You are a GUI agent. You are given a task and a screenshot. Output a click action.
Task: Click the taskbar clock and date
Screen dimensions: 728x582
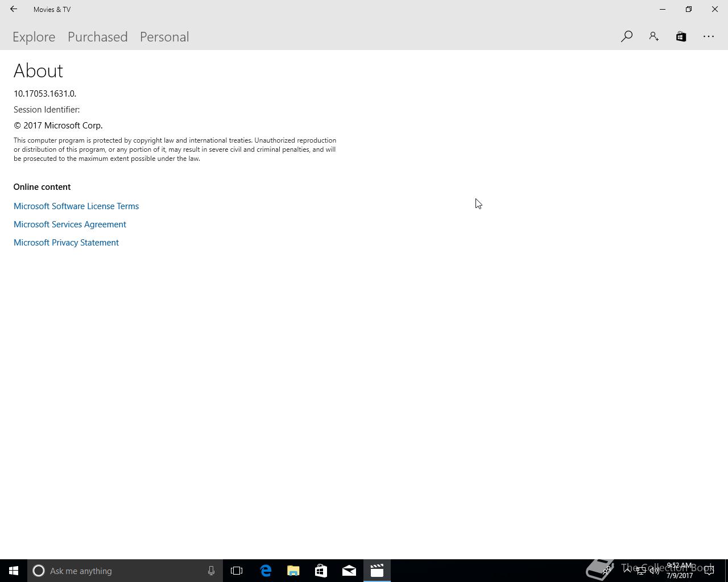click(x=680, y=571)
